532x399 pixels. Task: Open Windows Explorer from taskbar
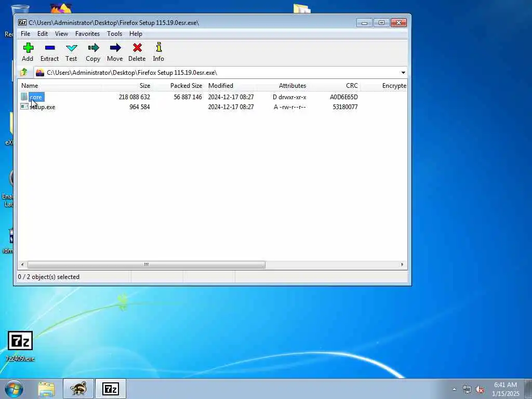pos(46,389)
